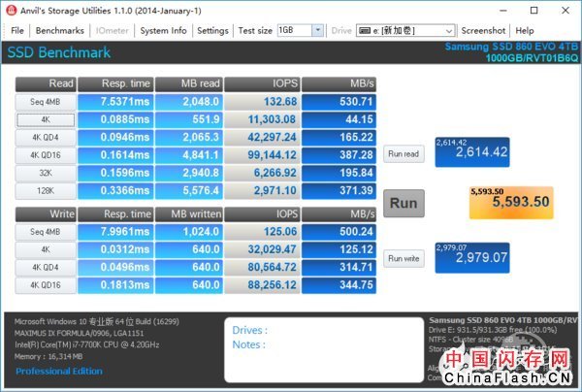
Task: Click the 7.5371ms response time cell
Action: (115, 102)
